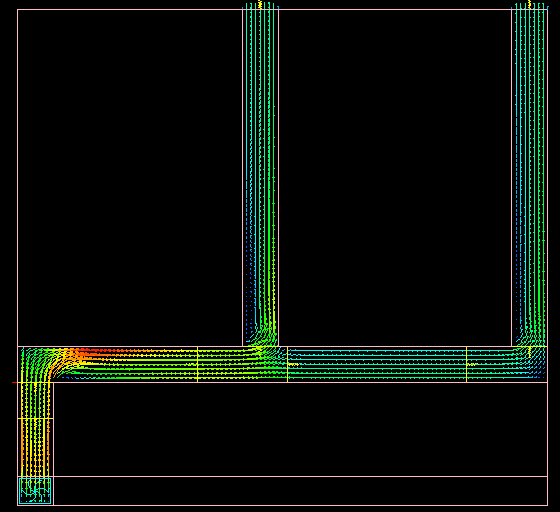Click small yellow marker beside second vertical divider

tap(293, 364)
